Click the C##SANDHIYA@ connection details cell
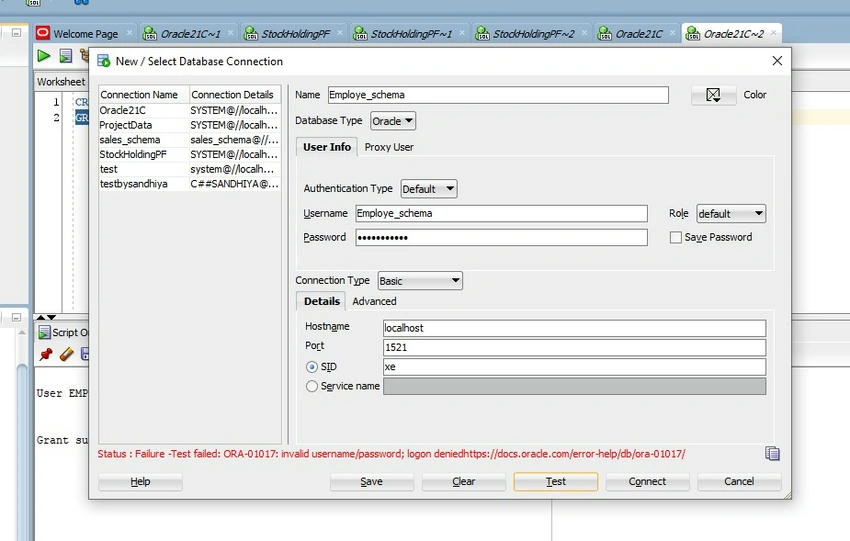The image size is (850, 541). 234,184
